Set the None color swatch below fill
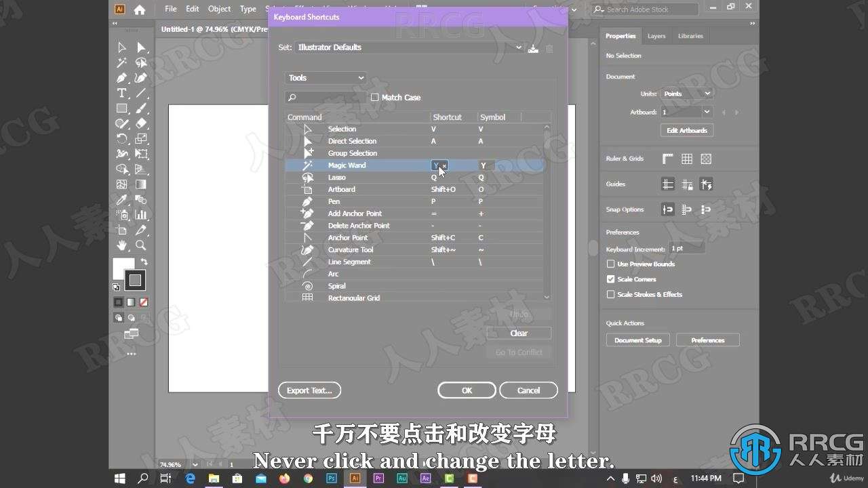Image resolution: width=868 pixels, height=488 pixels. pos(143,302)
